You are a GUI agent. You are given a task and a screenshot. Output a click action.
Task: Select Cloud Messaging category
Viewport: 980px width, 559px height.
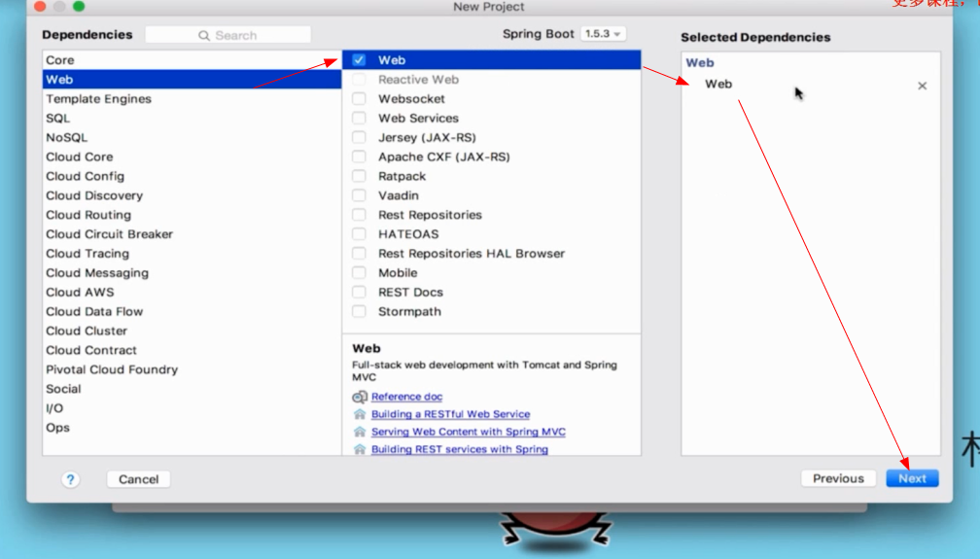click(x=192, y=272)
